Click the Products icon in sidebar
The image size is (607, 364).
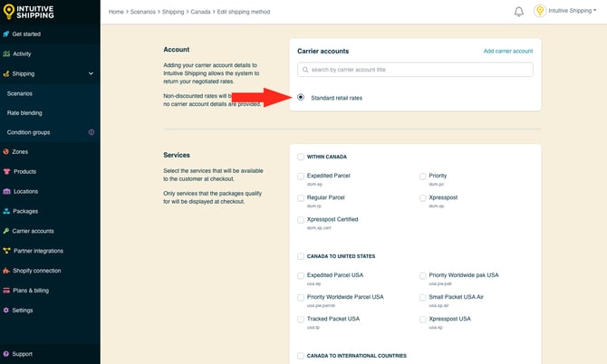pos(6,172)
